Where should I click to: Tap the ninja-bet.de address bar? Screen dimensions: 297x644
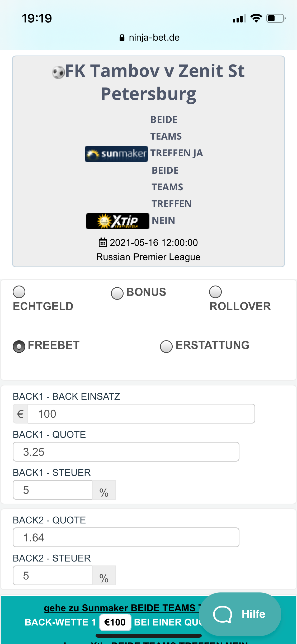point(149,38)
